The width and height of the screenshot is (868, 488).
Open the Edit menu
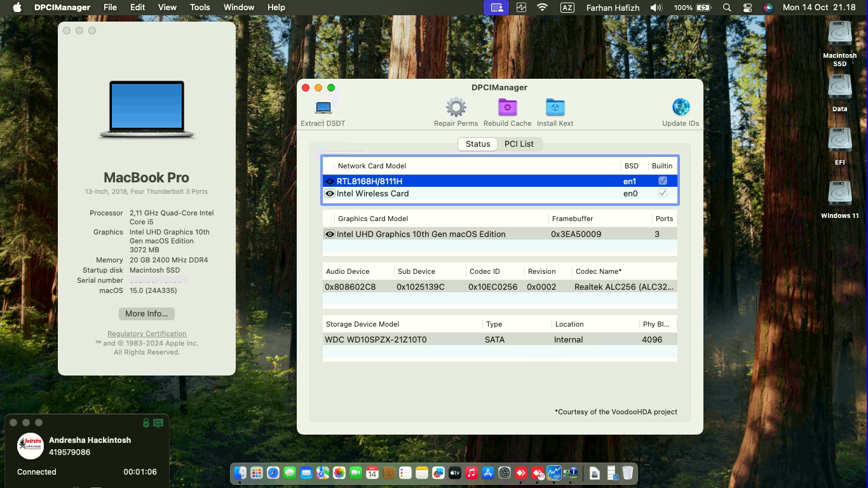point(137,7)
